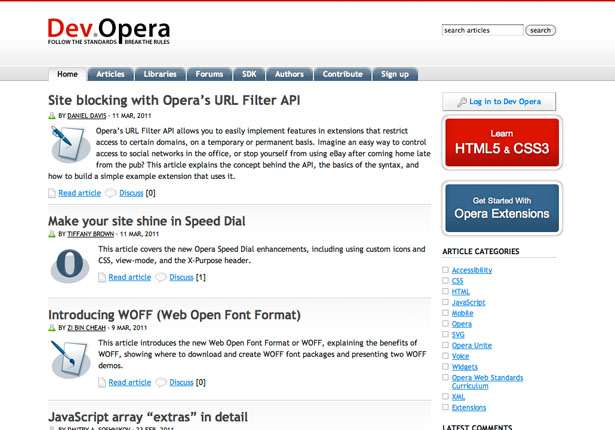Image resolution: width=615 pixels, height=430 pixels.
Task: Click the bullet icon beside Mobile category
Action: coord(445,313)
